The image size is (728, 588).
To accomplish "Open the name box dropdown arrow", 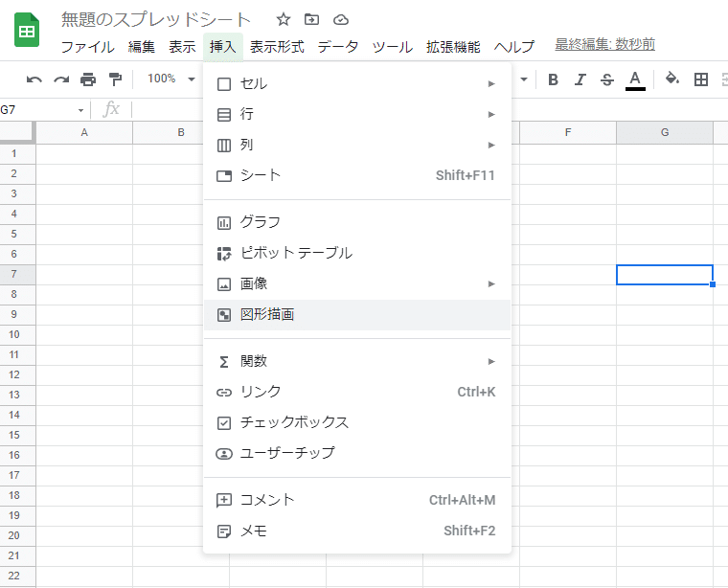I will pos(80,110).
